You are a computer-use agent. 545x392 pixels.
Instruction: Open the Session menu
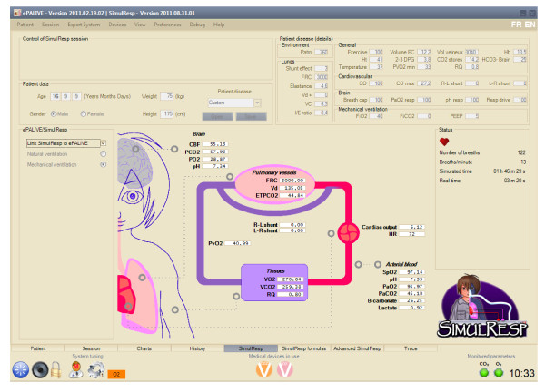pos(50,24)
